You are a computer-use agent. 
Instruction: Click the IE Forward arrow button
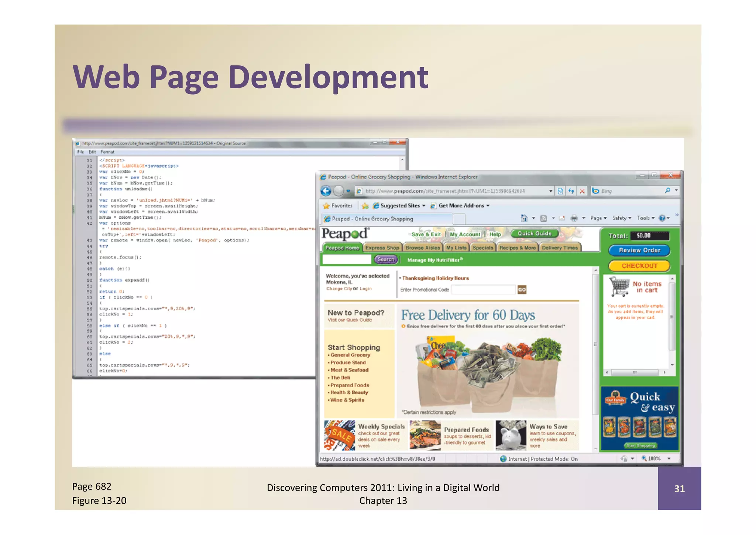click(x=339, y=191)
